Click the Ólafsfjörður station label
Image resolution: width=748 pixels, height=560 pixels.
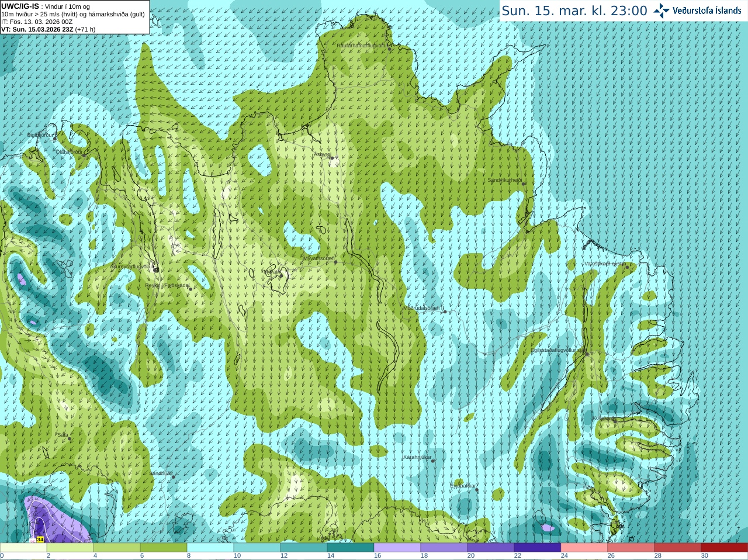[x=70, y=152]
